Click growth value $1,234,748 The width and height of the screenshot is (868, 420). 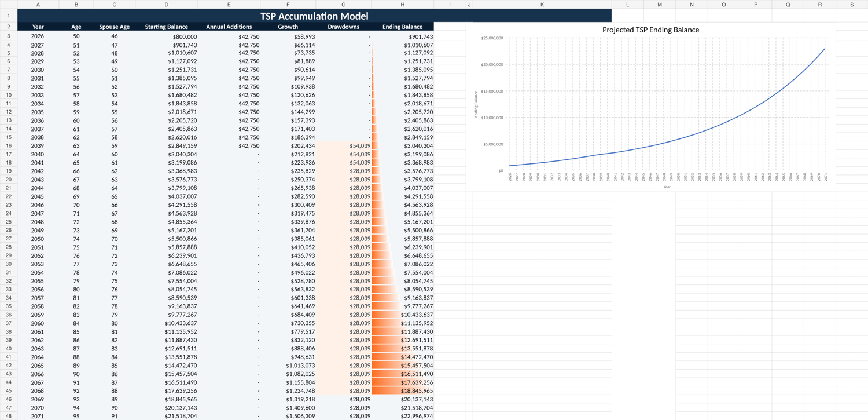pyautogui.click(x=288, y=391)
